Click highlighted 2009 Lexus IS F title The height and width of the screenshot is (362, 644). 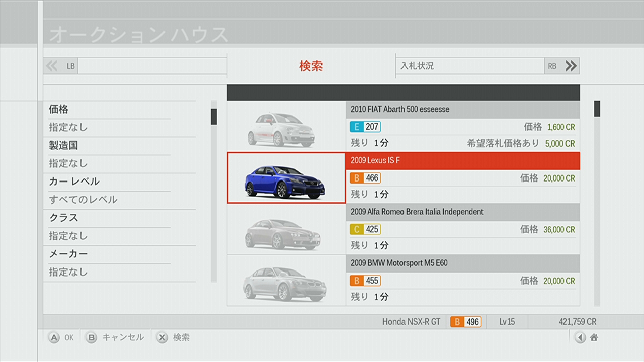375,160
